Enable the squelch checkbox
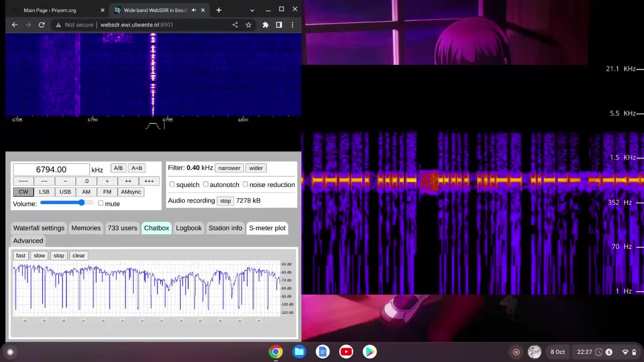The image size is (644, 362). point(173,185)
